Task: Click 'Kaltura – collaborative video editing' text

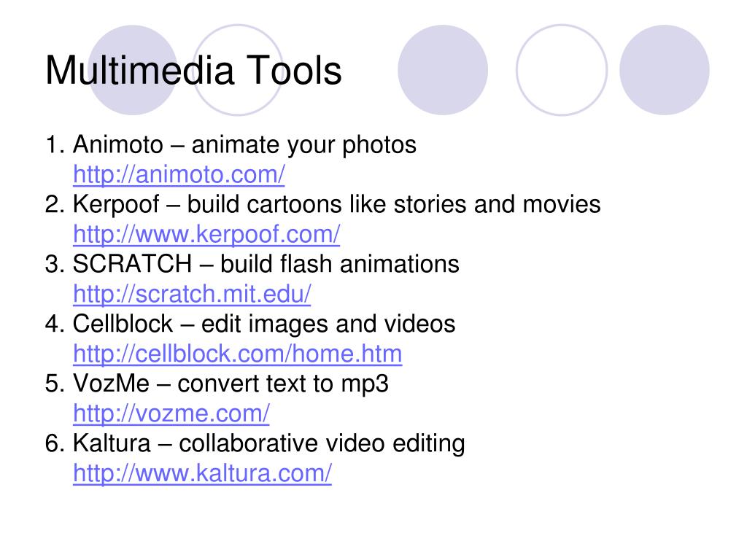Action: [x=268, y=443]
